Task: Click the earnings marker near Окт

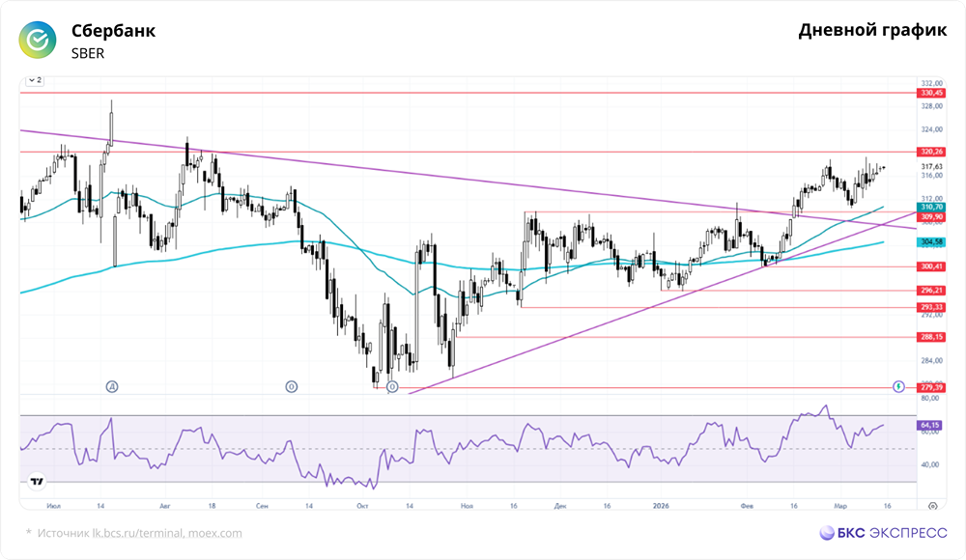Action: (392, 387)
